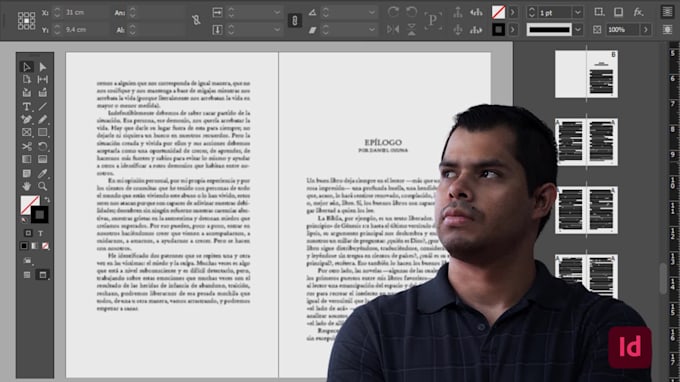The height and width of the screenshot is (382, 680).
Task: Select the Type tool
Action: [x=26, y=106]
